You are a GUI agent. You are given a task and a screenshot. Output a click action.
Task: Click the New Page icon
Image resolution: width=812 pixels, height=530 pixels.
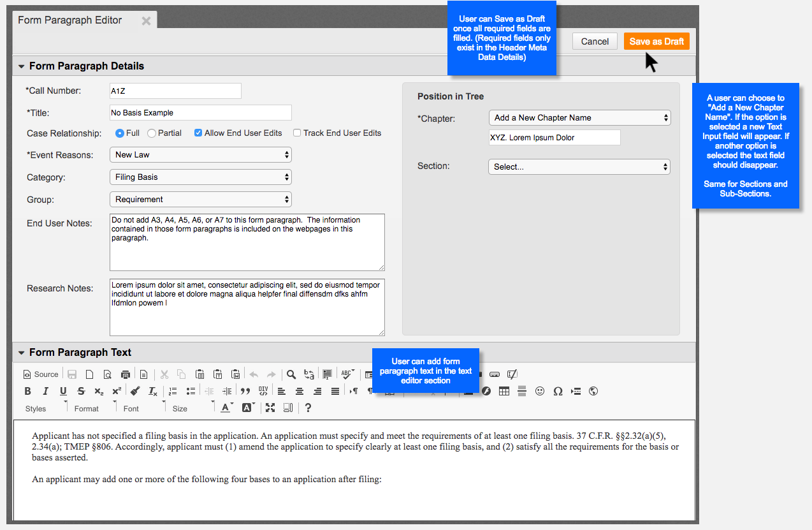[89, 374]
